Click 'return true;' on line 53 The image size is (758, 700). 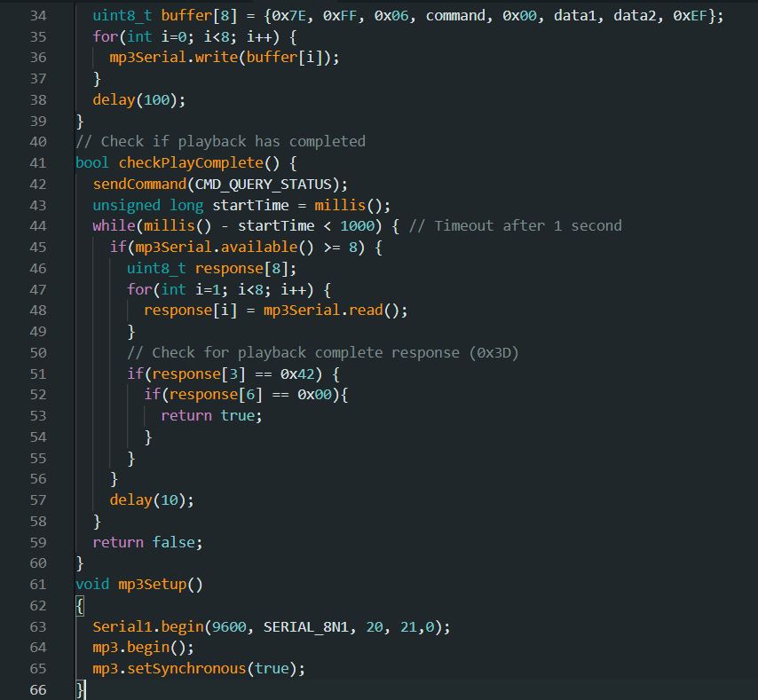[211, 415]
